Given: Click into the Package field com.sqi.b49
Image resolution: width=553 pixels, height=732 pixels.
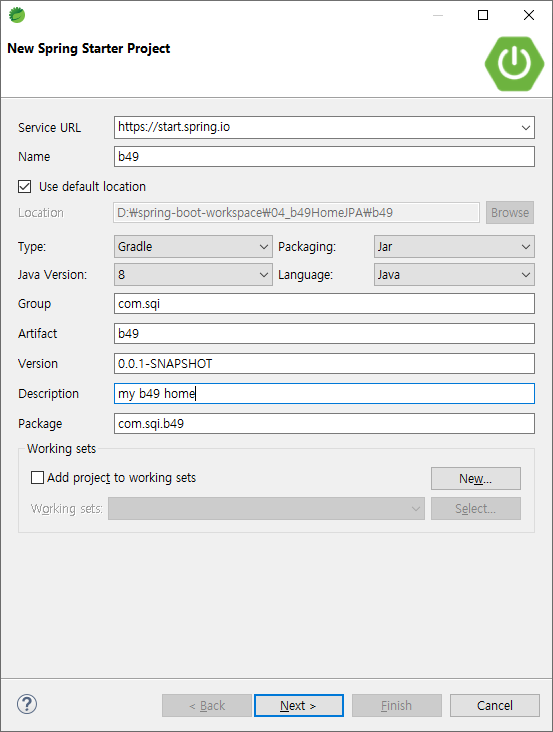Looking at the screenshot, I should point(324,423).
